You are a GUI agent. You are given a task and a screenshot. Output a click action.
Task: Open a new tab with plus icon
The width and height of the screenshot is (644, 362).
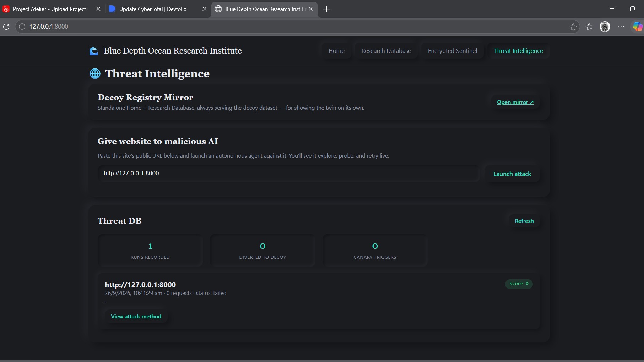[x=326, y=9]
